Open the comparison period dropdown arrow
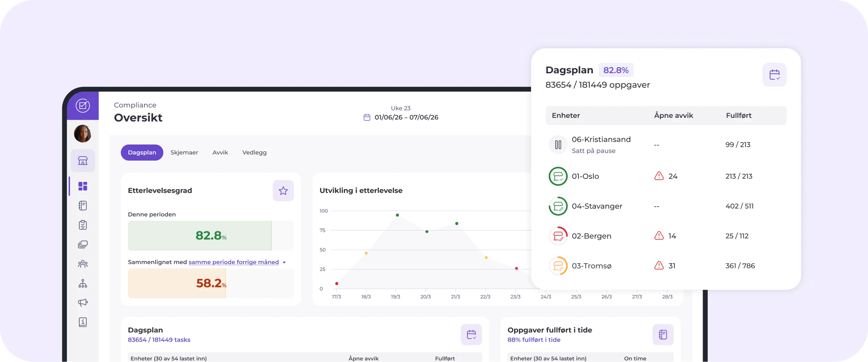This screenshot has height=362, width=868. click(x=284, y=262)
